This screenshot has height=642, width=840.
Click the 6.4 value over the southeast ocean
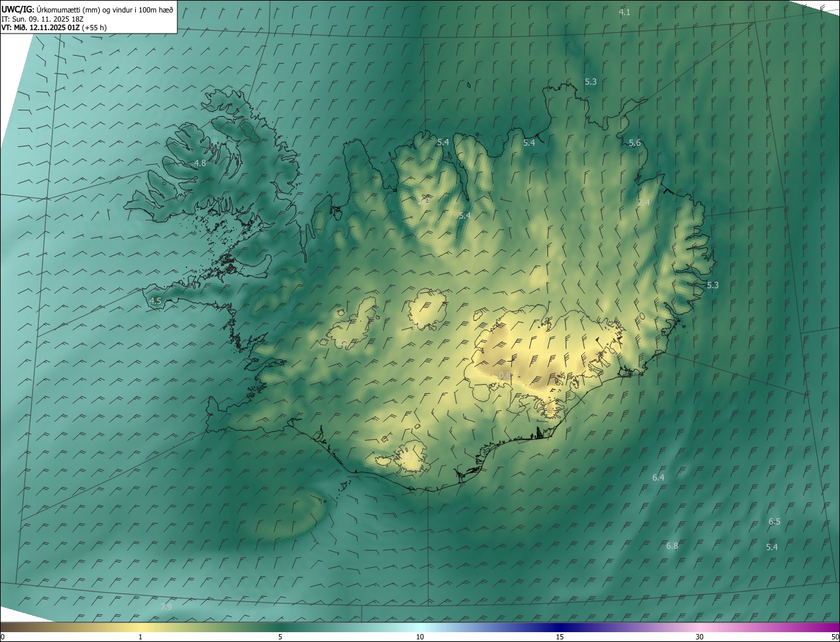[658, 478]
